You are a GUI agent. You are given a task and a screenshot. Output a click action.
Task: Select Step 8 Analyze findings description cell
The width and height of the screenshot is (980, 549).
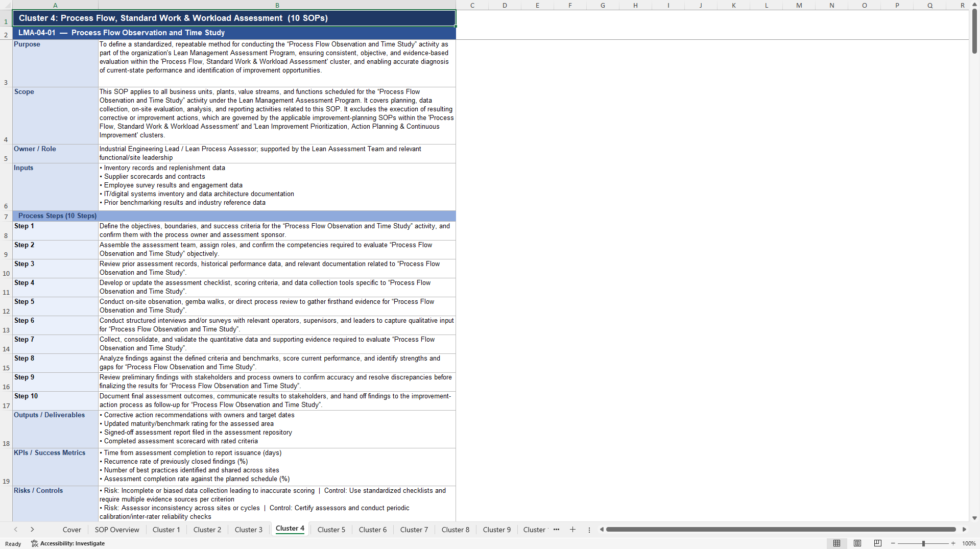277,363
